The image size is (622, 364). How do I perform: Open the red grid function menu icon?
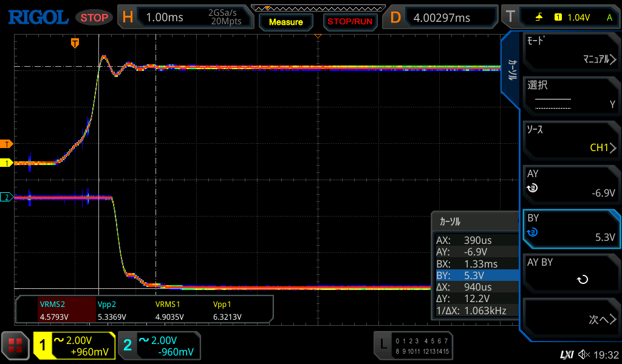(x=15, y=346)
